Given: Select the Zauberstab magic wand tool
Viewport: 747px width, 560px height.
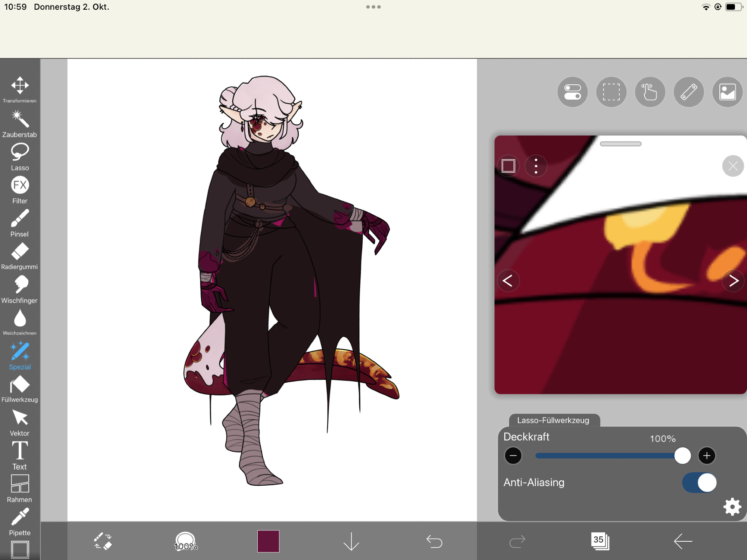Looking at the screenshot, I should [20, 123].
